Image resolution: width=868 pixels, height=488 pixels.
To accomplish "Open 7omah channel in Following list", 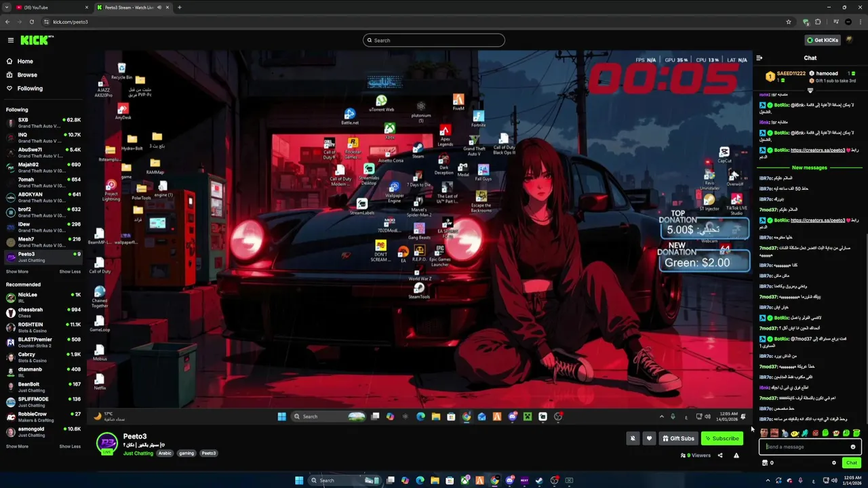I will (x=42, y=182).
